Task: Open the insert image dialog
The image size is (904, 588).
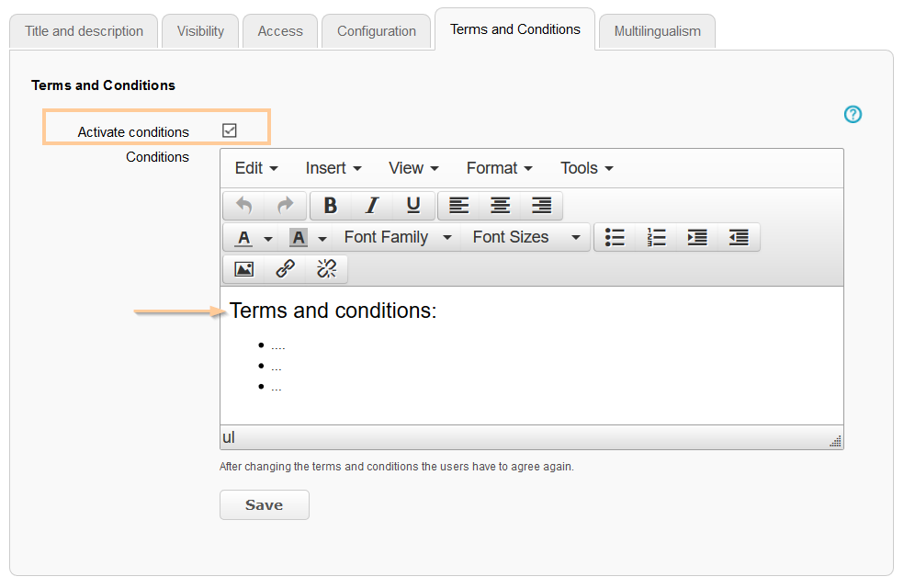Action: [x=244, y=269]
